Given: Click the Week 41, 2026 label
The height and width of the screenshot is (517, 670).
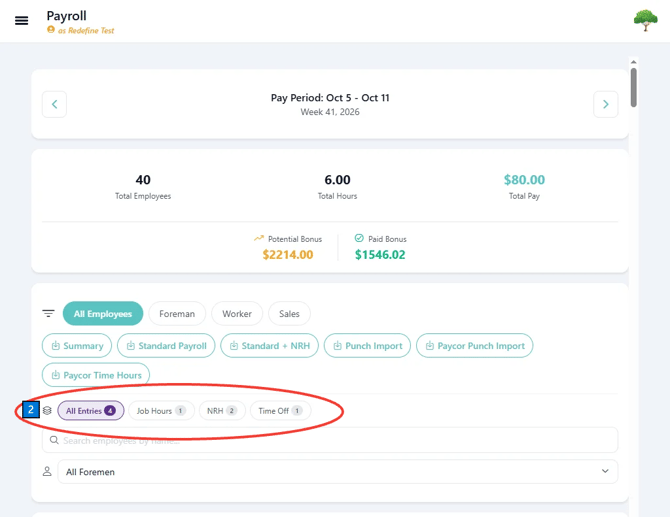Looking at the screenshot, I should pyautogui.click(x=330, y=112).
